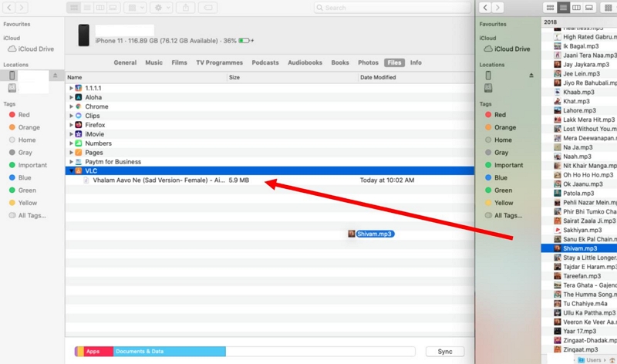This screenshot has height=364, width=617.
Task: Select the Important tag in the left sidebar
Action: tap(28, 165)
